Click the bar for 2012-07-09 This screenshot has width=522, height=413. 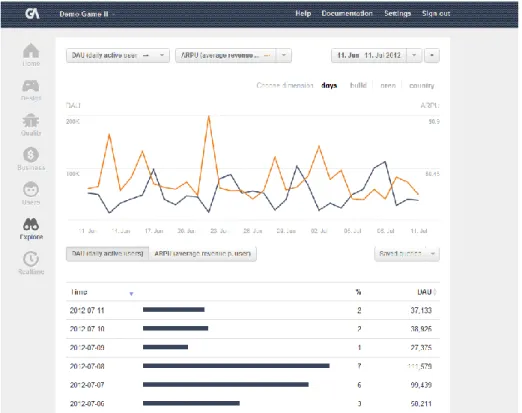pos(165,347)
